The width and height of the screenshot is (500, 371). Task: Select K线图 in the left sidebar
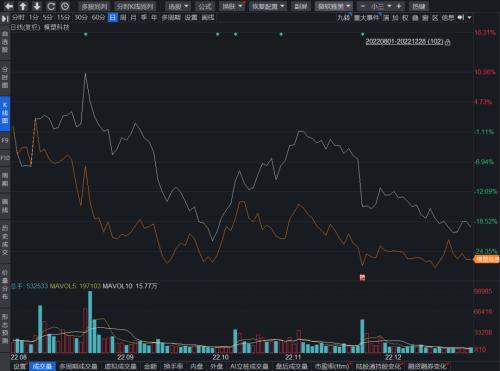[x=5, y=113]
